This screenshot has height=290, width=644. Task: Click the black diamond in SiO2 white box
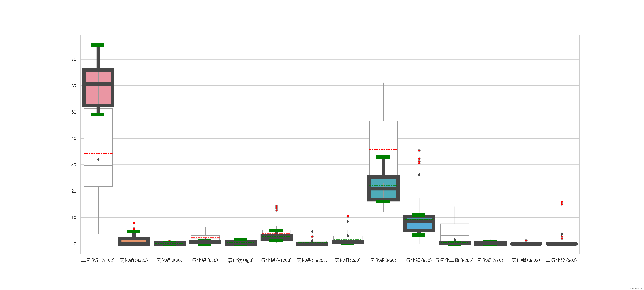98,160
